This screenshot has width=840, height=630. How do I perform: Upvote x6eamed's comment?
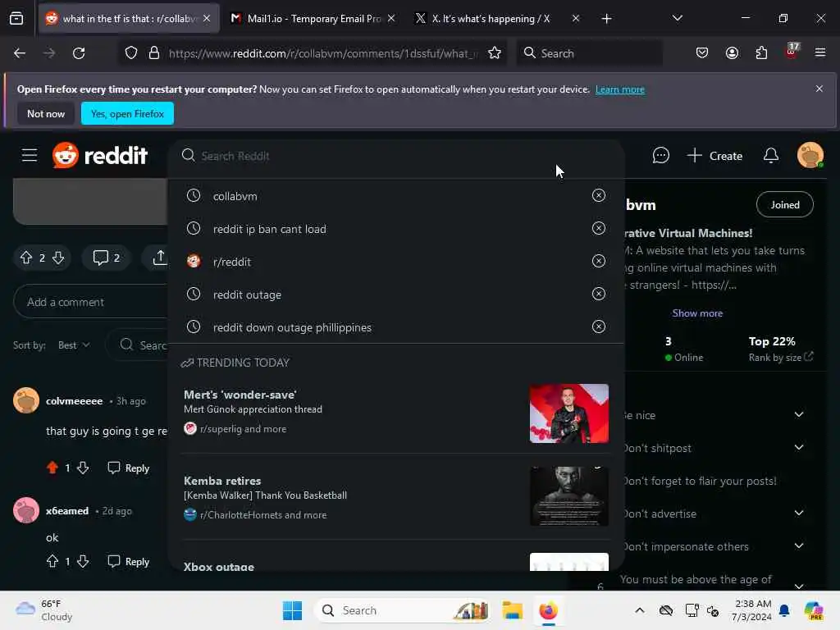(52, 561)
